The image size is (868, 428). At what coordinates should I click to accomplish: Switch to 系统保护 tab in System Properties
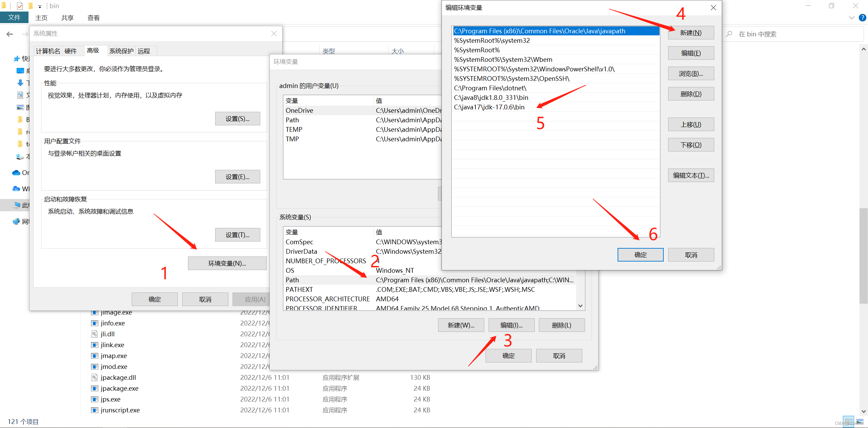pyautogui.click(x=121, y=51)
